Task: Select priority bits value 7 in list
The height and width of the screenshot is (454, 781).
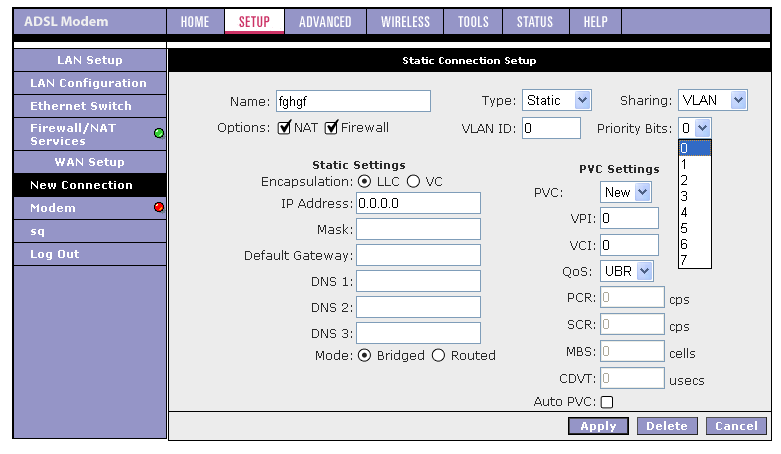Action: tap(695, 260)
